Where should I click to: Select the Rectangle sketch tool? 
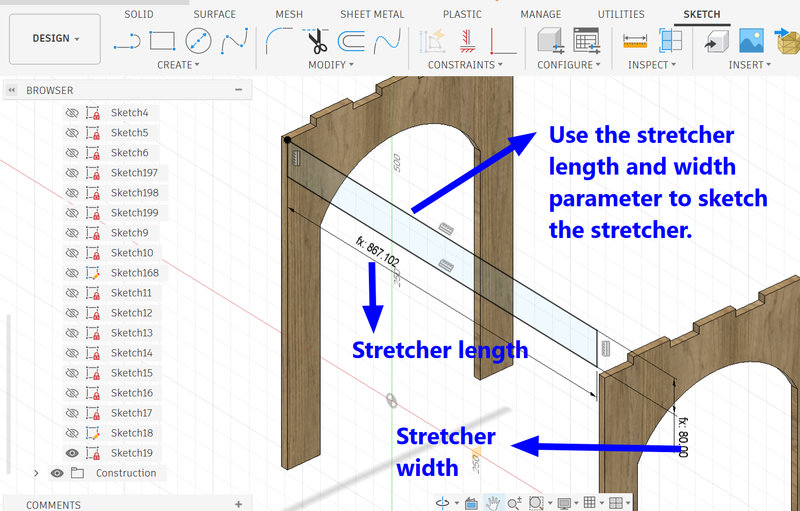pyautogui.click(x=162, y=41)
